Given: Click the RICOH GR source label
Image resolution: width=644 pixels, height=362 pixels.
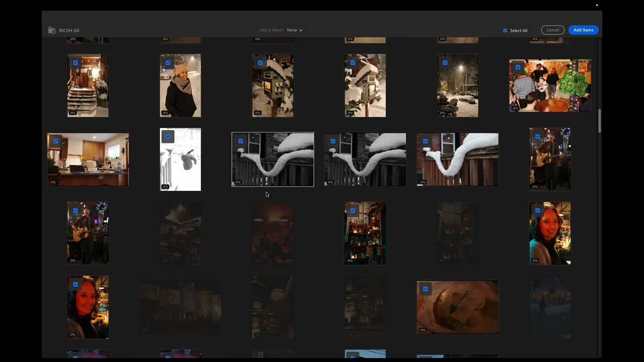Looking at the screenshot, I should [x=69, y=31].
